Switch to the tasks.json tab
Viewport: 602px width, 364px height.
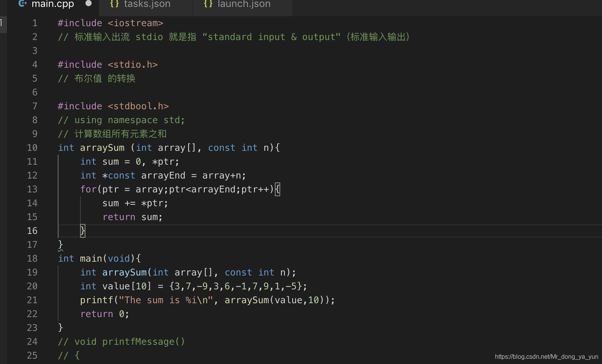click(x=147, y=5)
